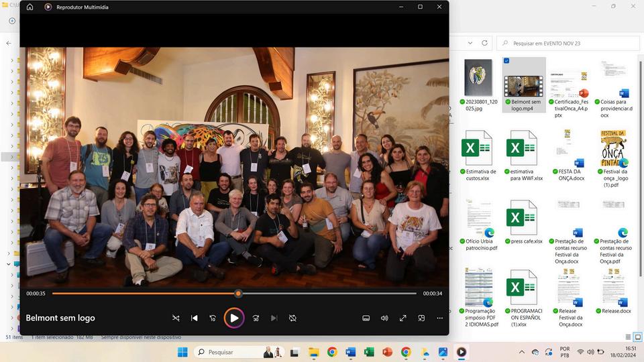Skip forward 30 seconds
Screen dimensions: 644x362
click(256, 318)
